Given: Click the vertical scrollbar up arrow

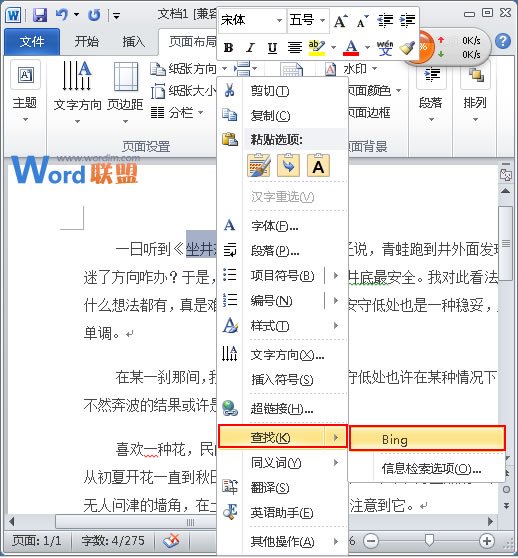Looking at the screenshot, I should pos(505,191).
